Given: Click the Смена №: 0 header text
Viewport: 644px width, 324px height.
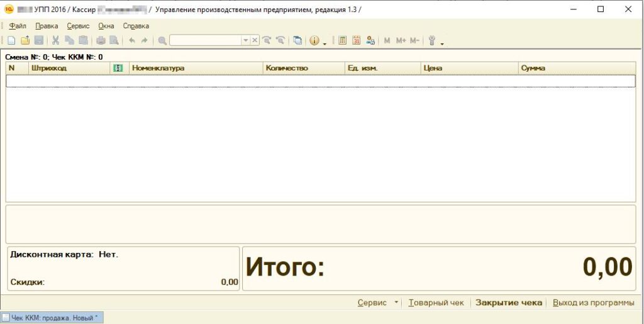Looking at the screenshot, I should click(27, 57).
